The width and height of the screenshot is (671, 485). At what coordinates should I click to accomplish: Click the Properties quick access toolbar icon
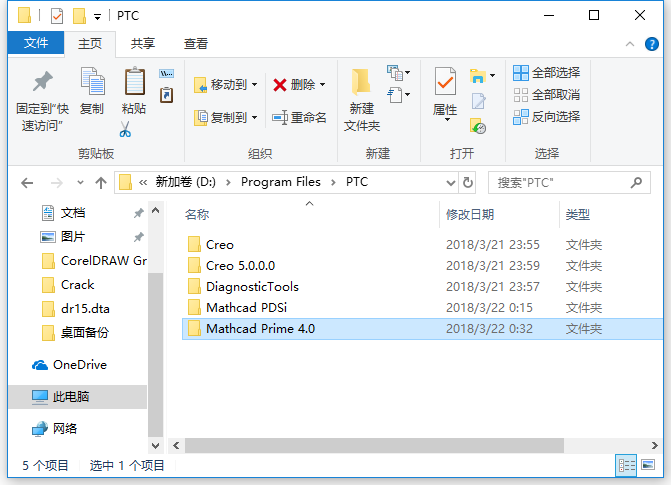tap(56, 16)
